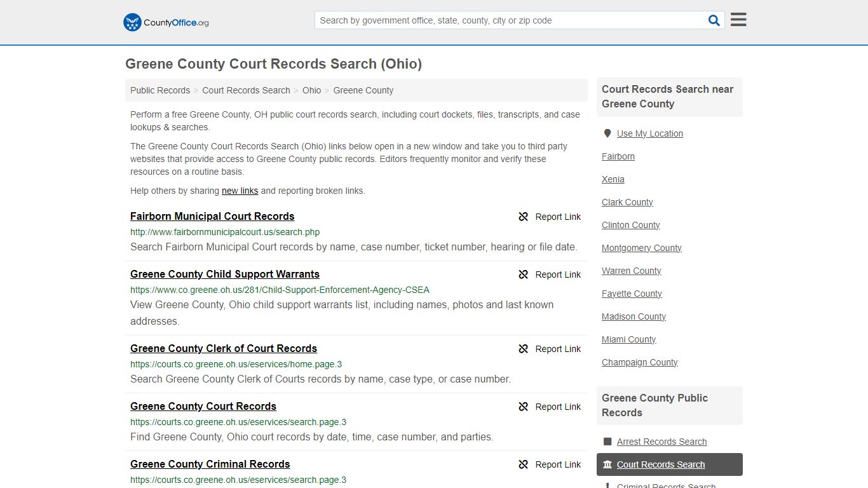
Task: Click broken-link icon for Greene County Child Support Warrants
Action: [x=524, y=274]
